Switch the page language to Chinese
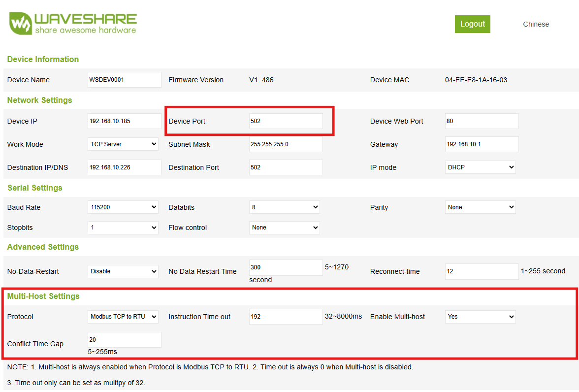The height and width of the screenshot is (392, 579). pyautogui.click(x=536, y=24)
